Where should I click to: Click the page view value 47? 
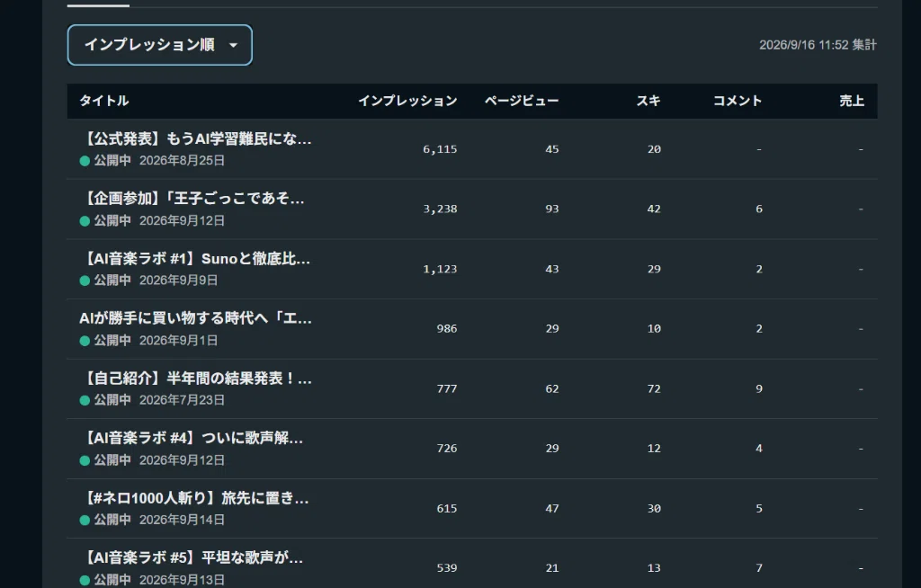552,509
